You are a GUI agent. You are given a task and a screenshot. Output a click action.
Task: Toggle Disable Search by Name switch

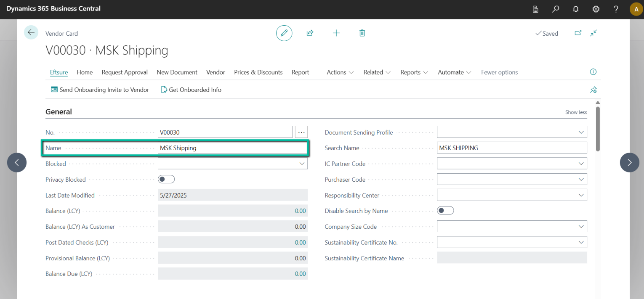(446, 211)
